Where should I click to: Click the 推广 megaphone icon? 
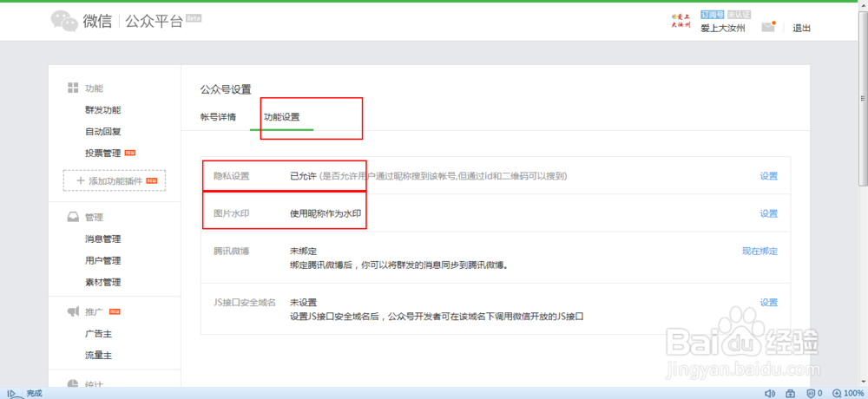pyautogui.click(x=73, y=312)
